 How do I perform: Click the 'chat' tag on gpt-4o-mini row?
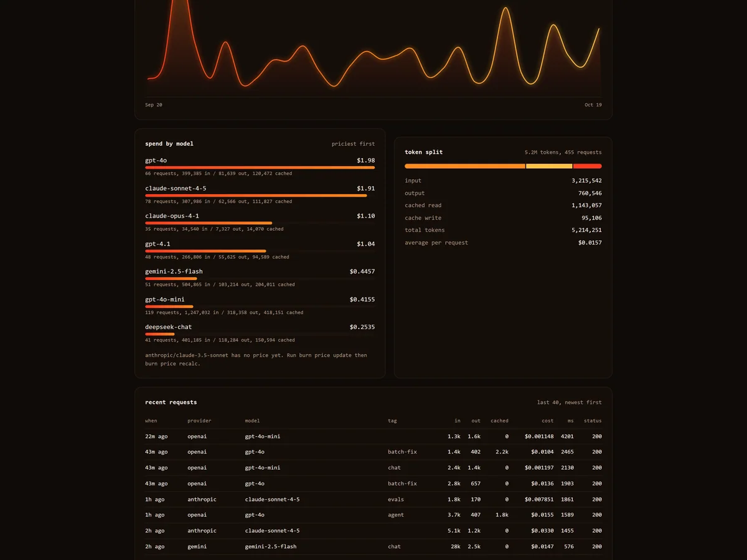point(394,467)
